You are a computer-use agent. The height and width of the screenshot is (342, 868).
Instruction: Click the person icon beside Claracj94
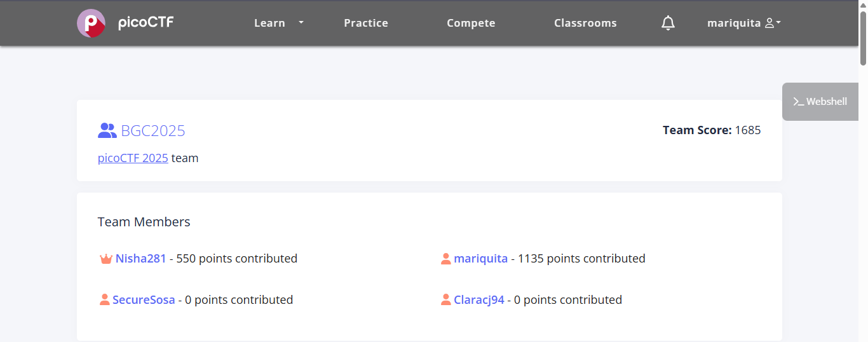coord(446,299)
